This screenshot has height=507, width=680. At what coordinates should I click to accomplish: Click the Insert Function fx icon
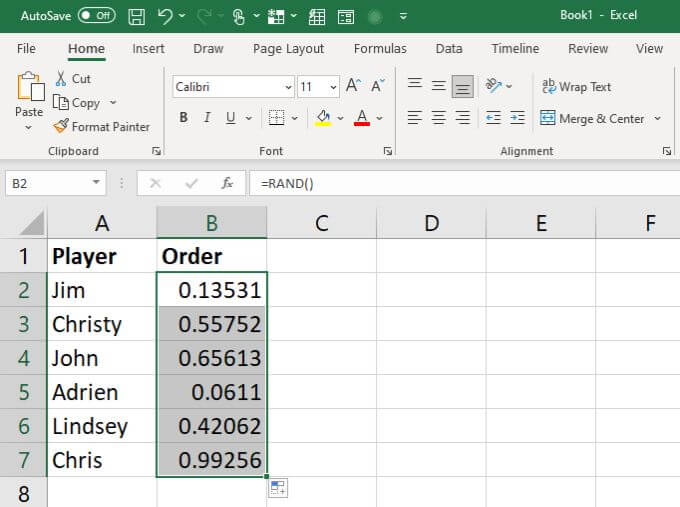click(227, 183)
